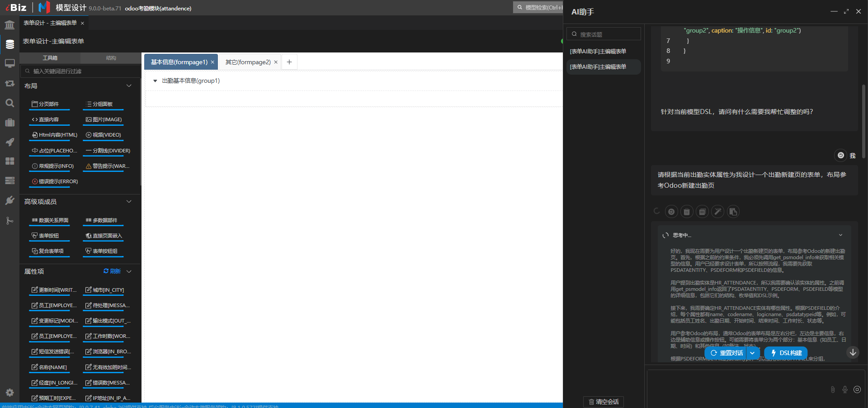
Task: Focus the 搜索话题 search field
Action: click(604, 34)
